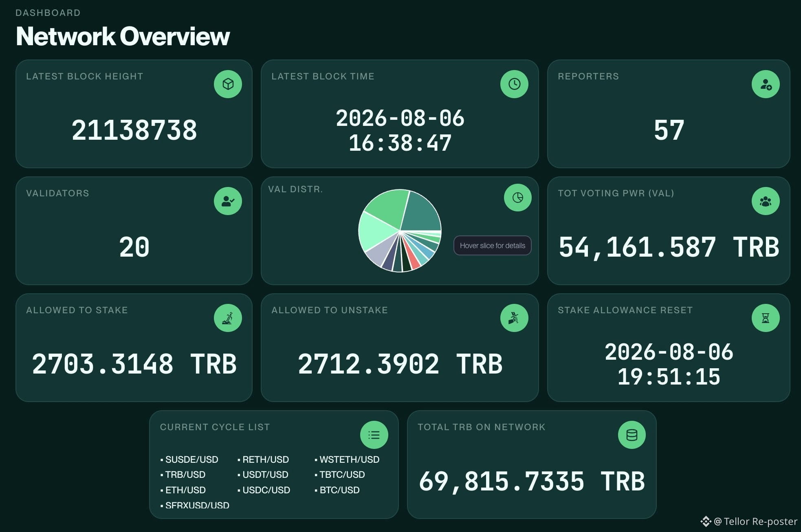Click the unstake icon on Allowed To Unstake card
Viewport: 801px width, 532px height.
pos(514,318)
